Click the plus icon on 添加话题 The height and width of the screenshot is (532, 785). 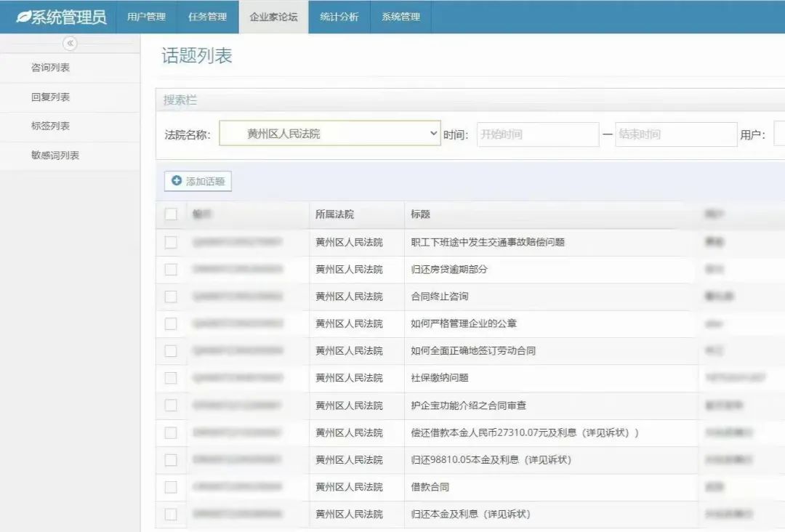coord(176,181)
